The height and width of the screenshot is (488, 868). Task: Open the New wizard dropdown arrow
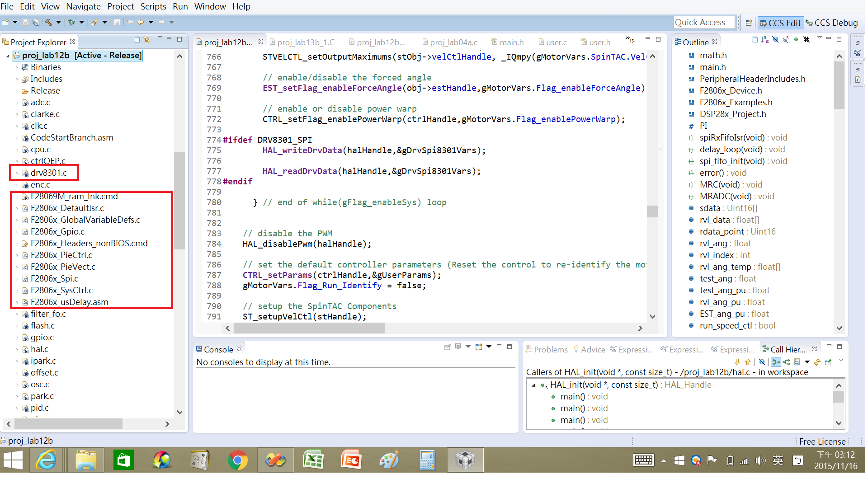pos(15,22)
